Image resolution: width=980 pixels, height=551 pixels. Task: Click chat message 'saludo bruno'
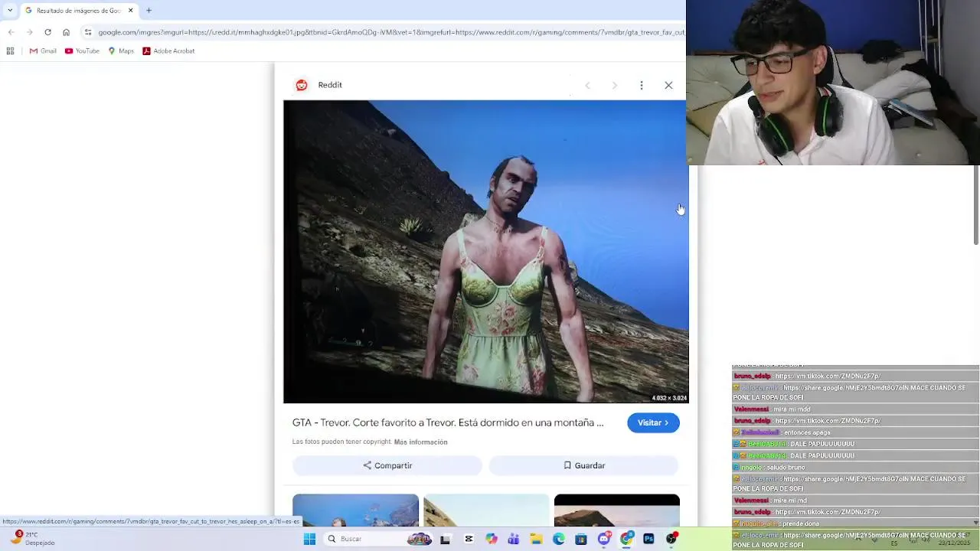tap(786, 468)
